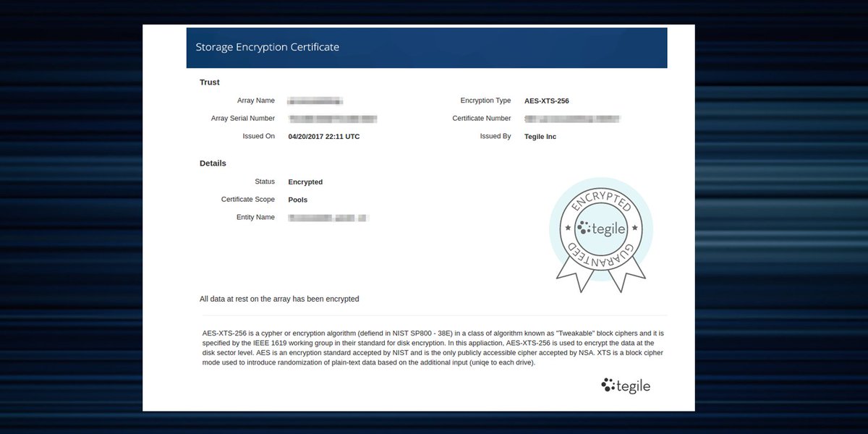
Task: Click the AES-XTS-256 description paragraph
Action: pyautogui.click(x=433, y=348)
